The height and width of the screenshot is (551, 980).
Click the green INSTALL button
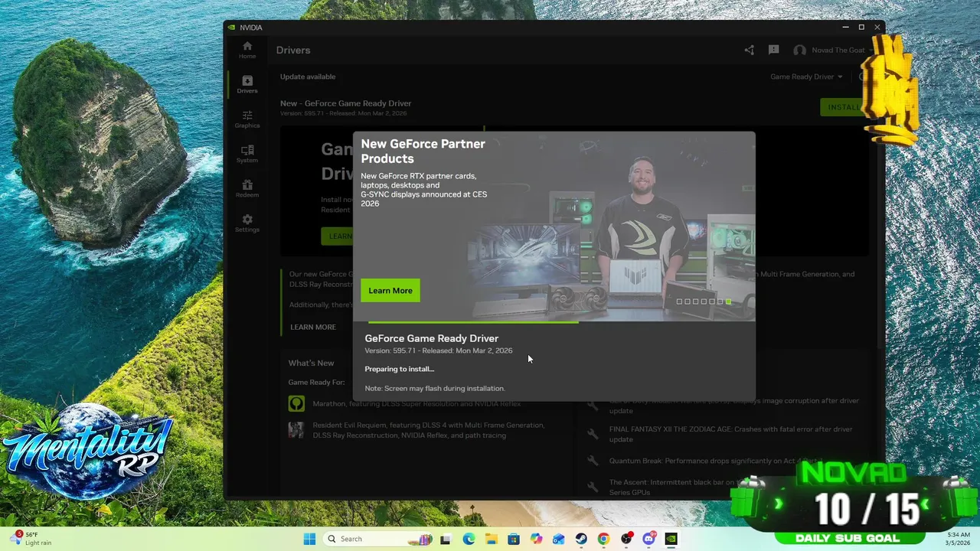tap(843, 107)
